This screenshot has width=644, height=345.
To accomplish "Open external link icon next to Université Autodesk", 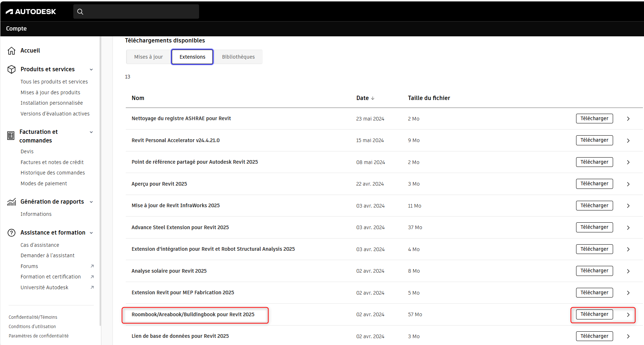I will (92, 287).
